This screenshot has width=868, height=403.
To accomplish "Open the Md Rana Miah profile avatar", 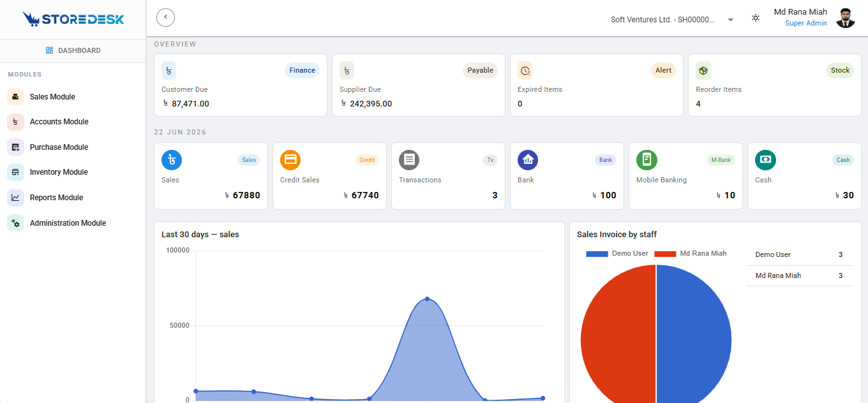I will click(x=846, y=18).
